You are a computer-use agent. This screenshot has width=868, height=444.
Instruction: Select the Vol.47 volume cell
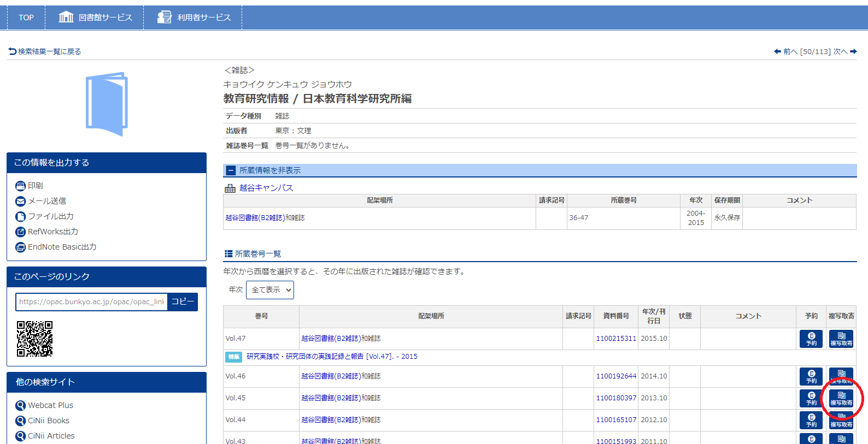coord(261,339)
